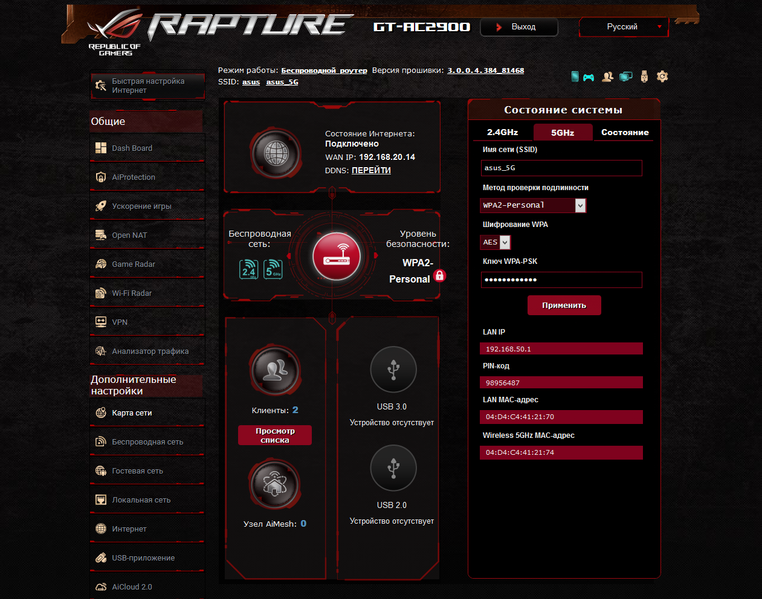
Task: Click the Выход logout button
Action: 519,27
